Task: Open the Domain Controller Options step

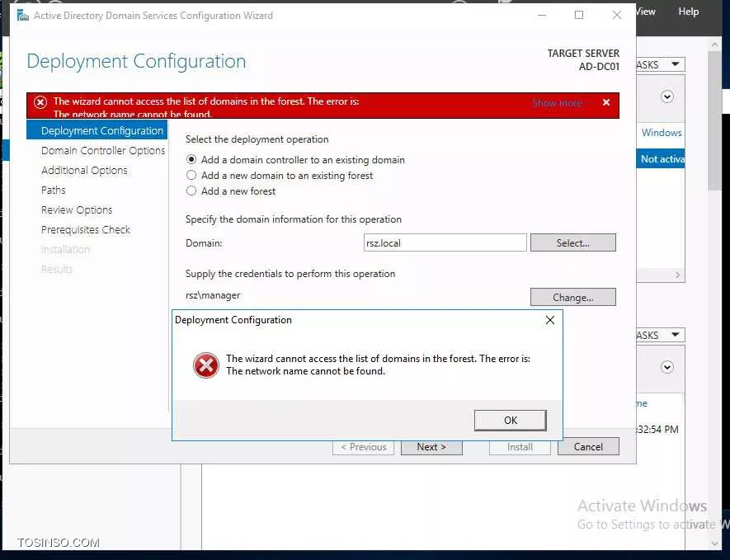Action: 103,150
